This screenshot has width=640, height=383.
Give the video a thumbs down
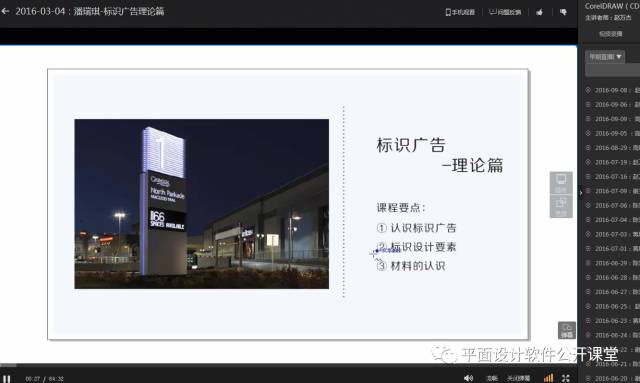click(563, 12)
